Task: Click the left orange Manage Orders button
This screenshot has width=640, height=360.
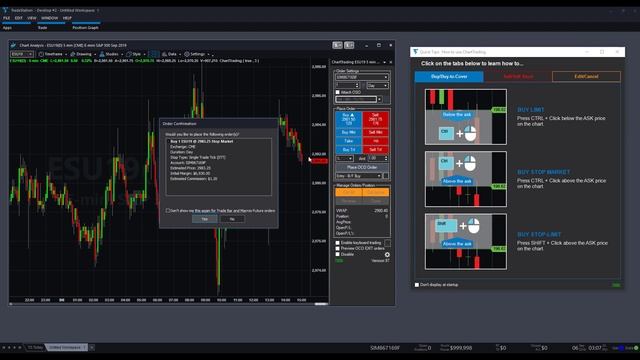Action: point(349,192)
